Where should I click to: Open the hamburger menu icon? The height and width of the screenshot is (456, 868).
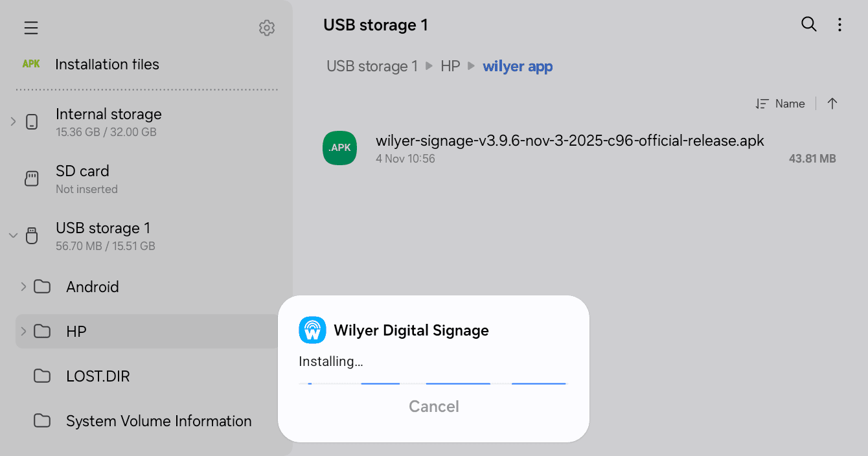pyautogui.click(x=31, y=28)
